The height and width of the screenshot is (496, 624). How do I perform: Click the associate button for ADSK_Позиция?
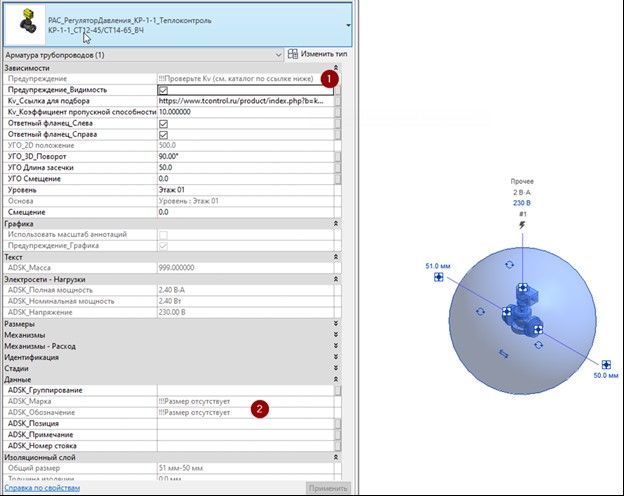pos(337,424)
